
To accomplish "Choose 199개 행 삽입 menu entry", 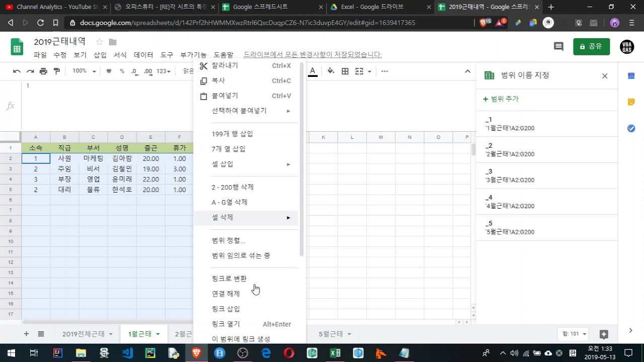I will click(x=246, y=134).
